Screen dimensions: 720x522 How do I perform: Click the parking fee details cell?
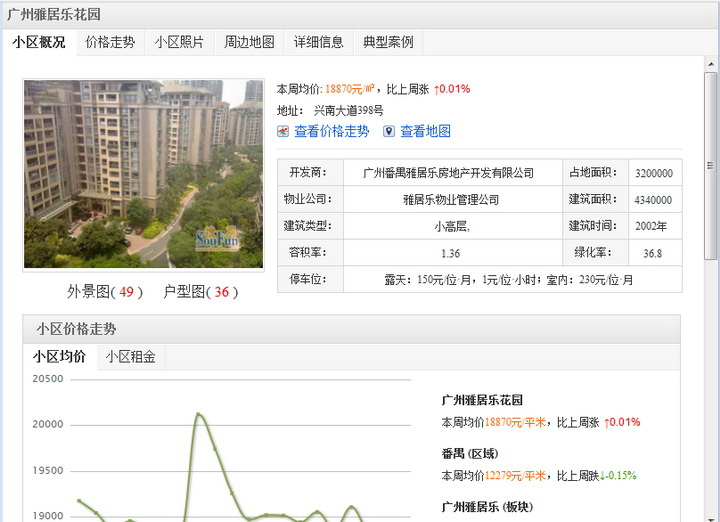point(512,280)
